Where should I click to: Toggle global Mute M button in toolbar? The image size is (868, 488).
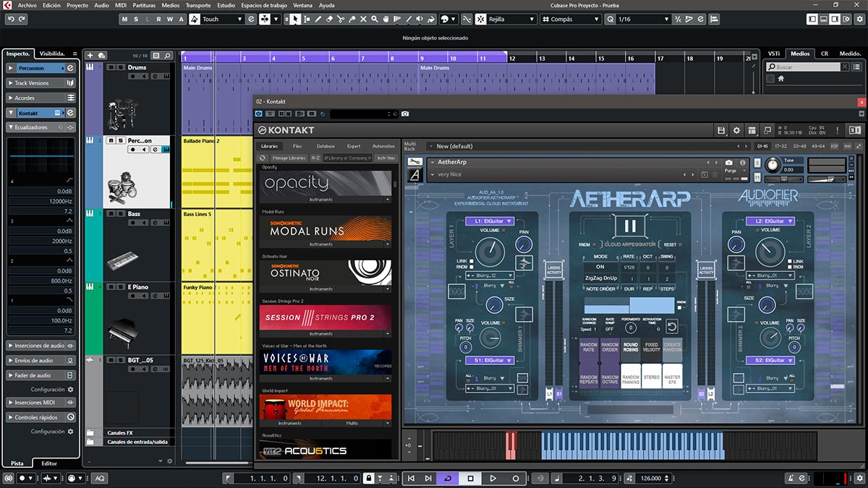pos(124,19)
